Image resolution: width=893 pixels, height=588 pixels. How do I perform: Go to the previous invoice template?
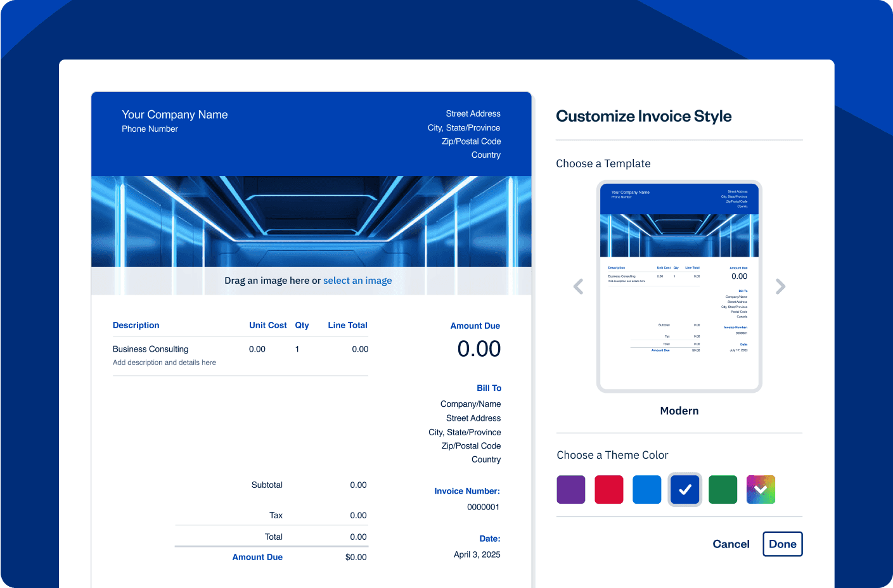[x=578, y=287]
